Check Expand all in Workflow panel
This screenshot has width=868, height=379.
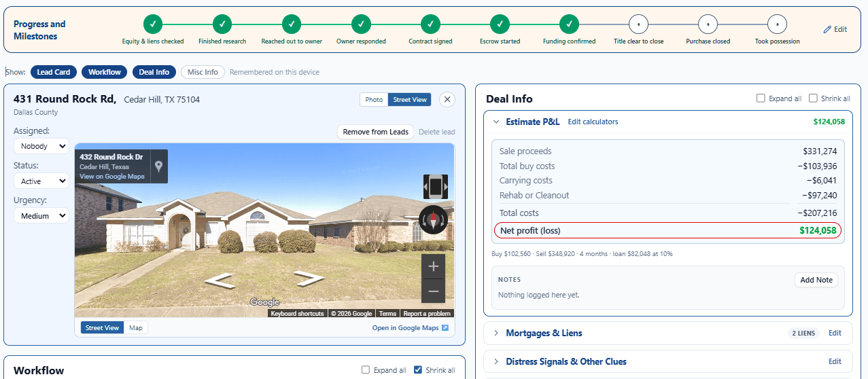[x=366, y=370]
